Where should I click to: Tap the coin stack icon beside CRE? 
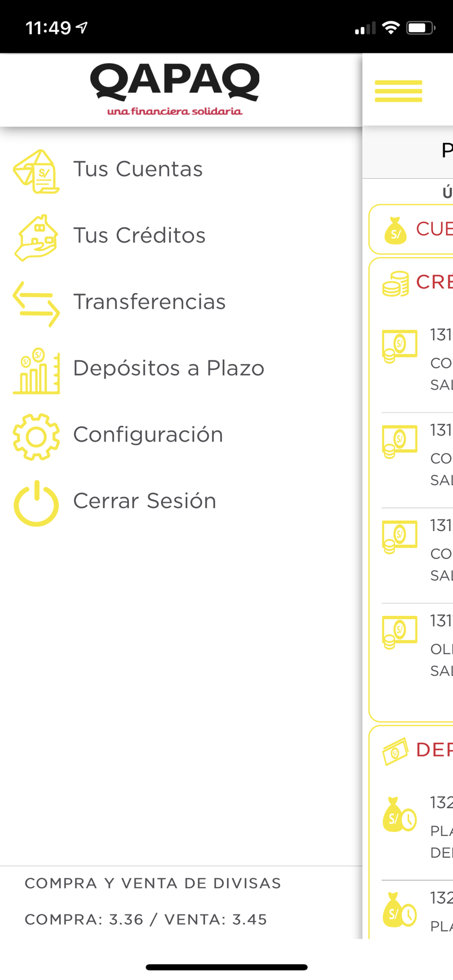[396, 284]
